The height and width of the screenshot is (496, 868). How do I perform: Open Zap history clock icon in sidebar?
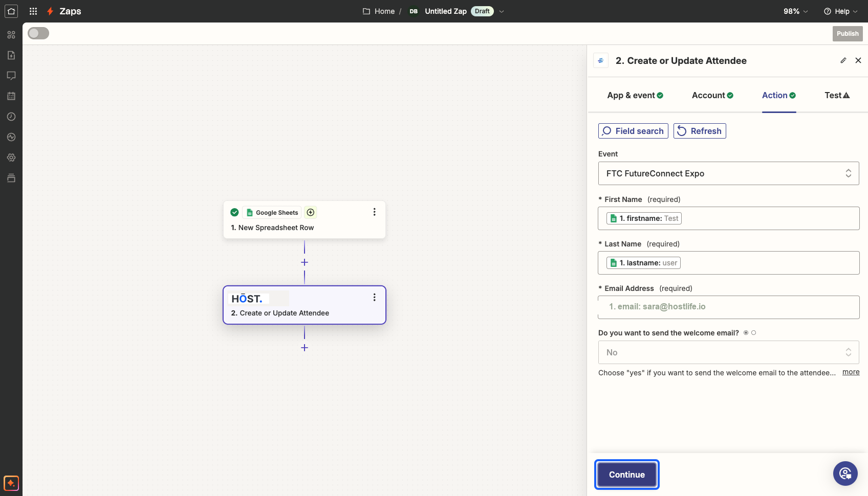point(11,117)
